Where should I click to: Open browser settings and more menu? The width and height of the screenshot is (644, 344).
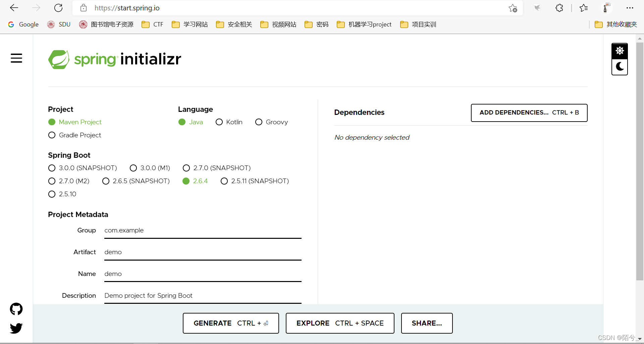click(630, 8)
